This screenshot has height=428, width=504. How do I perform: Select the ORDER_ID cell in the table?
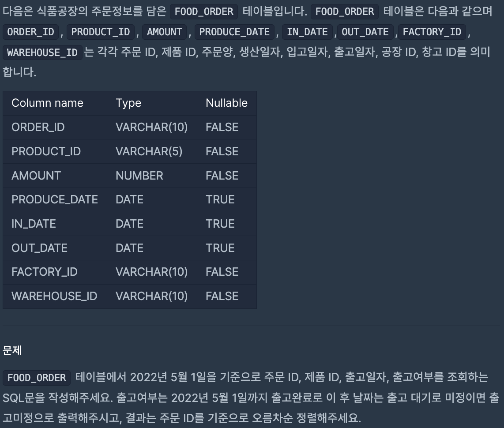coord(55,127)
